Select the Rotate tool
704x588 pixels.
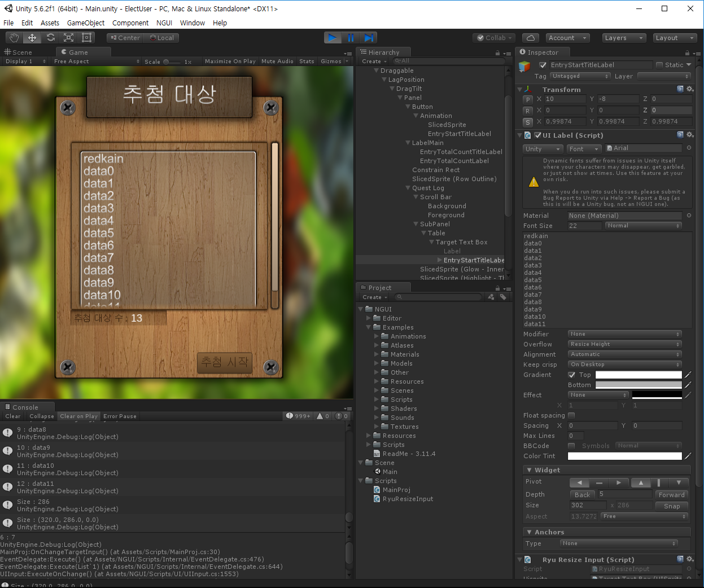coord(50,38)
